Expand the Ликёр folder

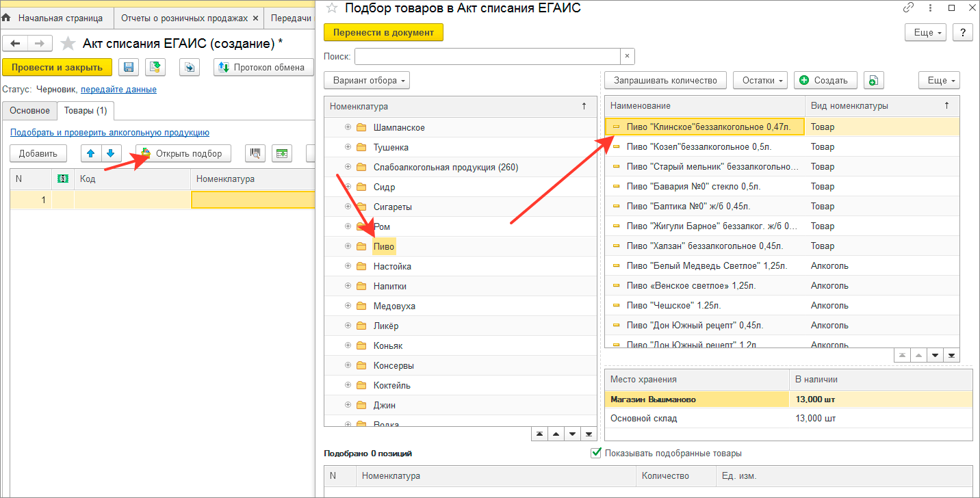pyautogui.click(x=348, y=326)
